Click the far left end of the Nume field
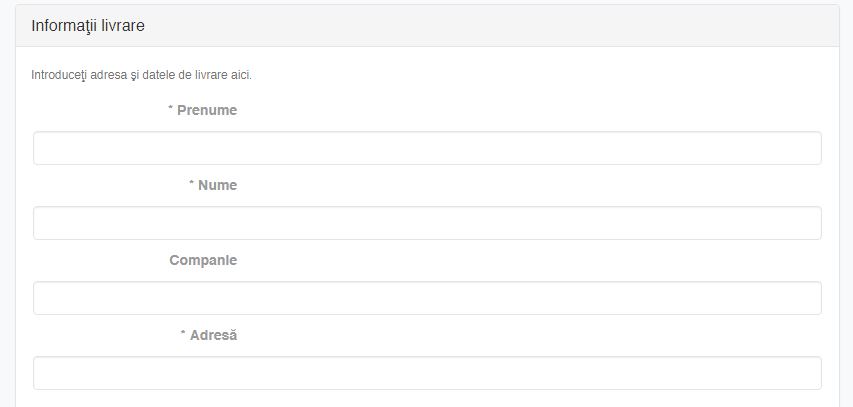This screenshot has height=407, width=853. pos(44,223)
